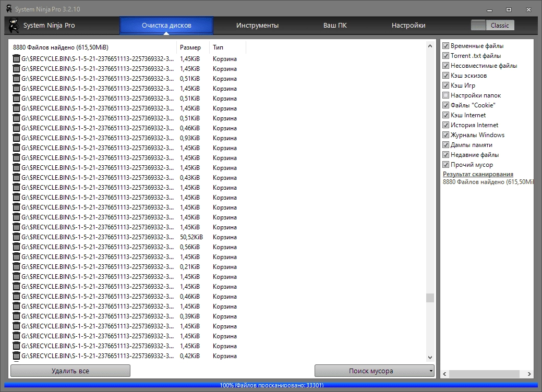542x392 pixels.
Task: Click Корзина type in the 0,21KiB row
Action: [x=225, y=266]
